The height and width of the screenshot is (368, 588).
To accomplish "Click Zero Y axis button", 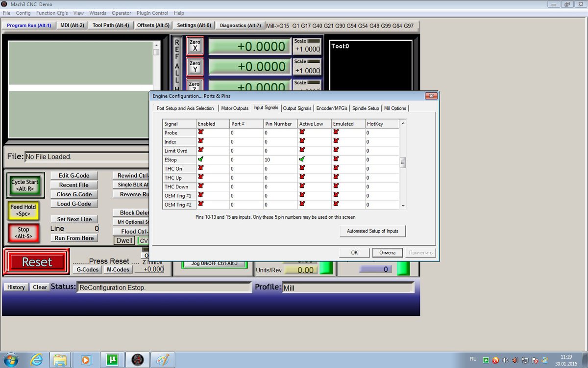I will tap(195, 66).
